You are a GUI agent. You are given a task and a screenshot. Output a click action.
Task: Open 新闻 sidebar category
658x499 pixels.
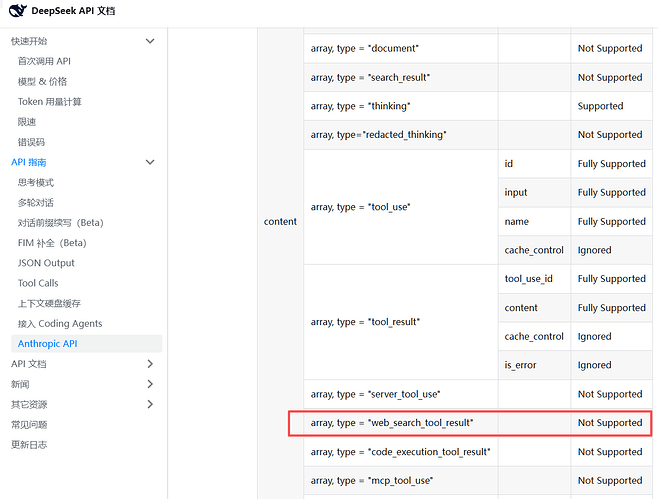(x=20, y=384)
